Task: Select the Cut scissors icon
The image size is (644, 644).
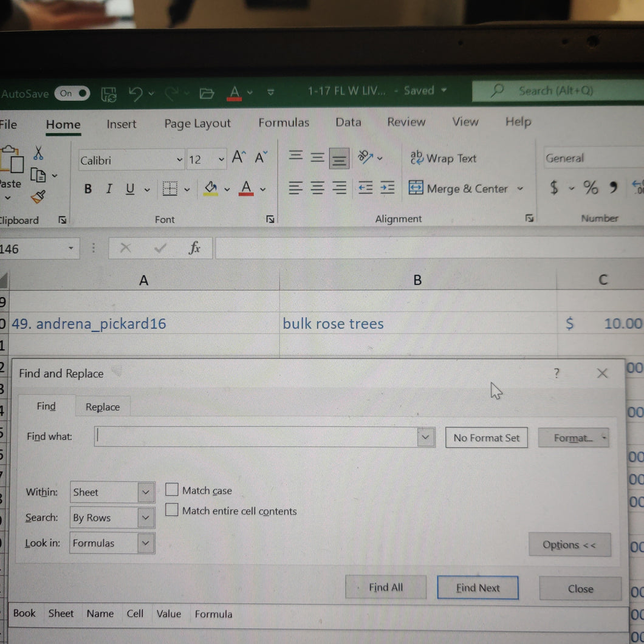Action: tap(38, 153)
